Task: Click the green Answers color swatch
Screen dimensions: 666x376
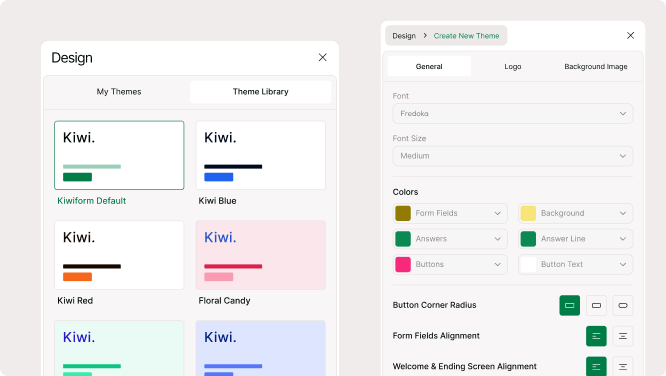Action: point(403,239)
